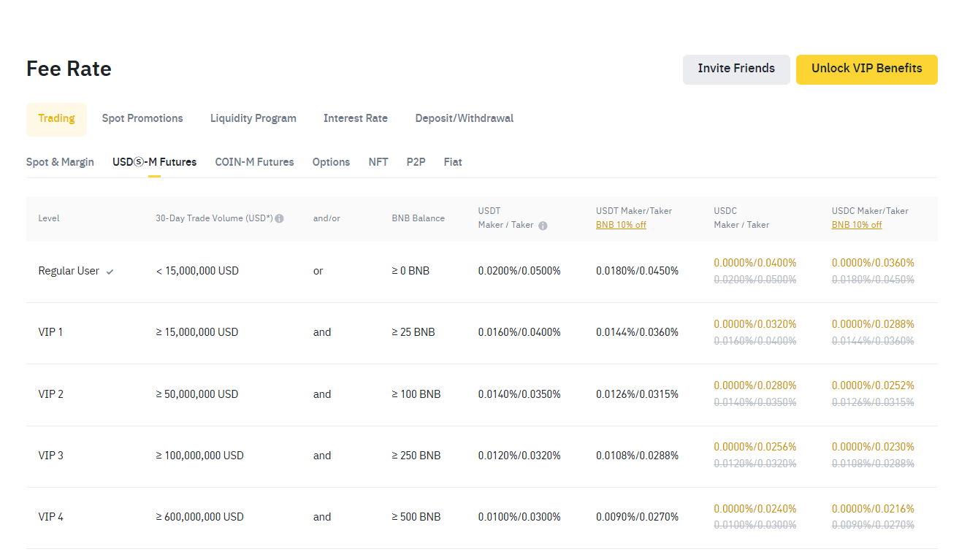Go to Interest Rate tab
The height and width of the screenshot is (560, 978).
[x=355, y=118]
